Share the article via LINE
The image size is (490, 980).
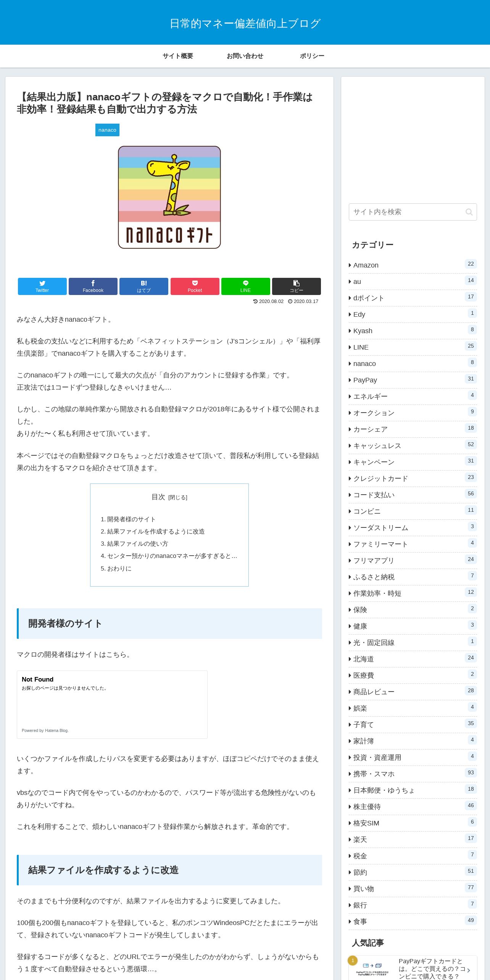click(x=246, y=286)
